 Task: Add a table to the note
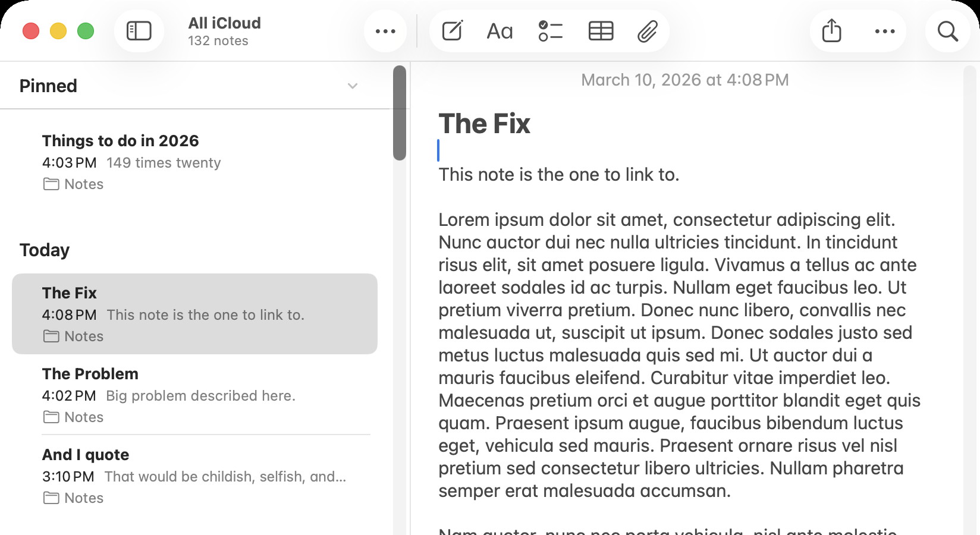tap(601, 31)
